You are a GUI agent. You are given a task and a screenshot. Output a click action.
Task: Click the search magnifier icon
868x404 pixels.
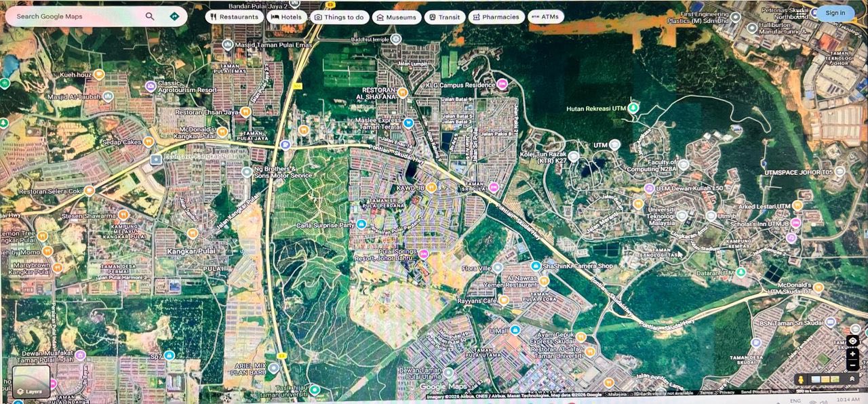pyautogui.click(x=150, y=16)
